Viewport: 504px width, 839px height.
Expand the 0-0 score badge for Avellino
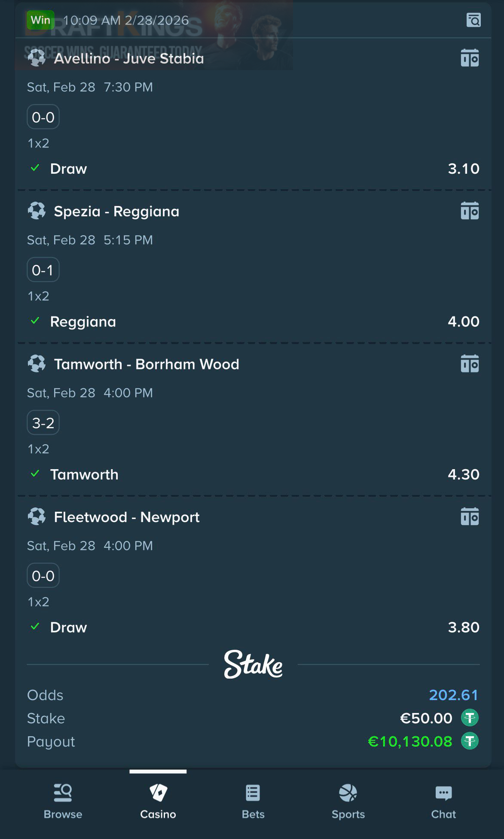[43, 117]
